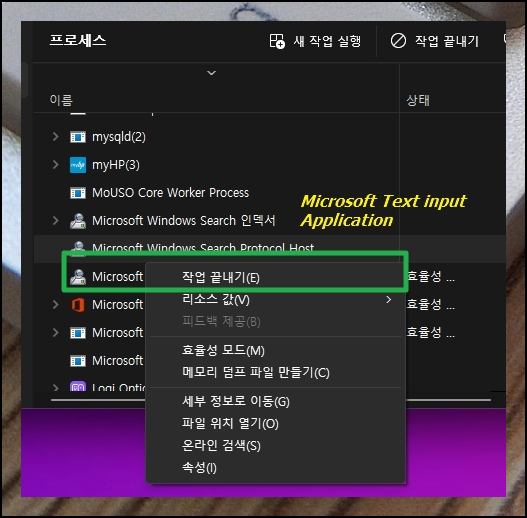This screenshot has width=527, height=518.
Task: Click the purple Logi Options icon
Action: 78,386
